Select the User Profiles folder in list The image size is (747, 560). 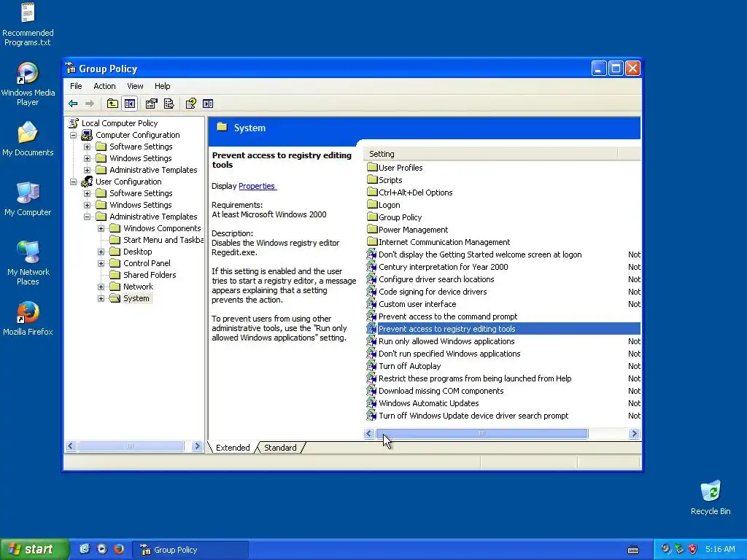pos(395,168)
